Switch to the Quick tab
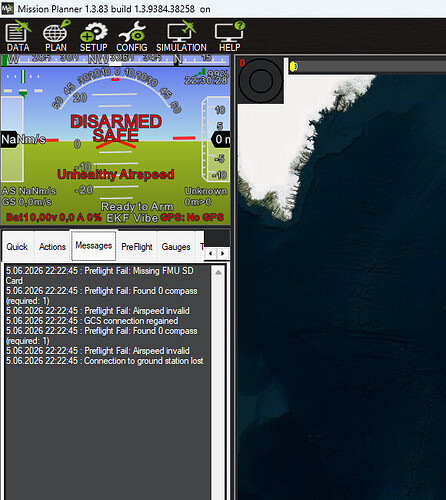This screenshot has width=446, height=500. pyautogui.click(x=17, y=247)
